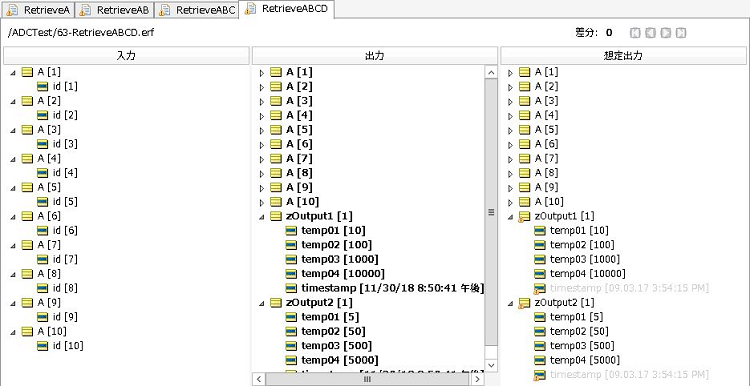Screen dimensions: 750x386
Task: Click A [6] record icon in 出力
Action: 276,144
